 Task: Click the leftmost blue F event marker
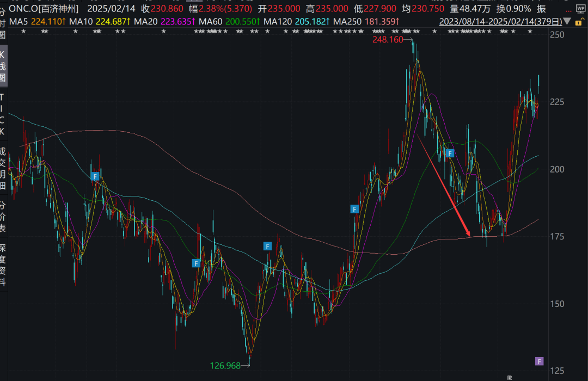pos(95,176)
